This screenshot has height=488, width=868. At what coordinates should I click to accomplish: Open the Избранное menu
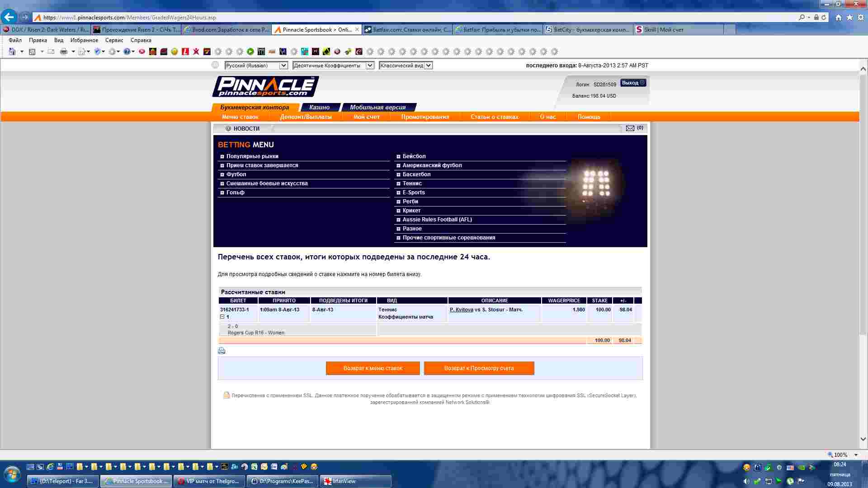pyautogui.click(x=84, y=40)
